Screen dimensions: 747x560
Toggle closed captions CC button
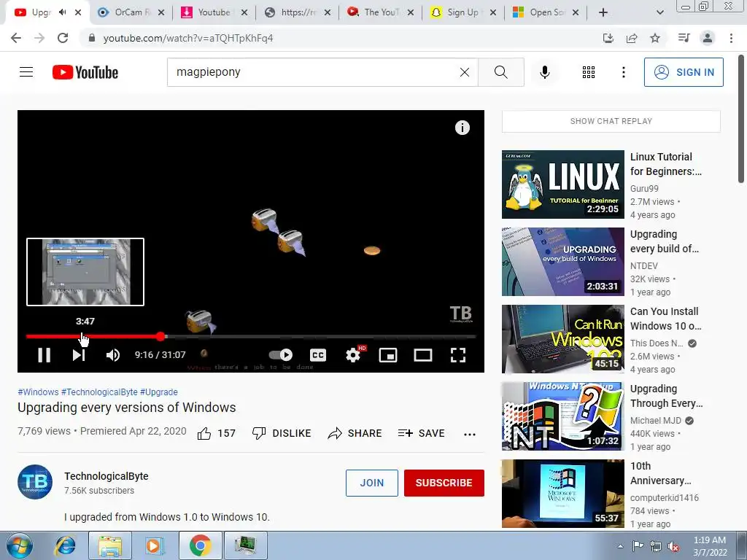click(x=318, y=355)
